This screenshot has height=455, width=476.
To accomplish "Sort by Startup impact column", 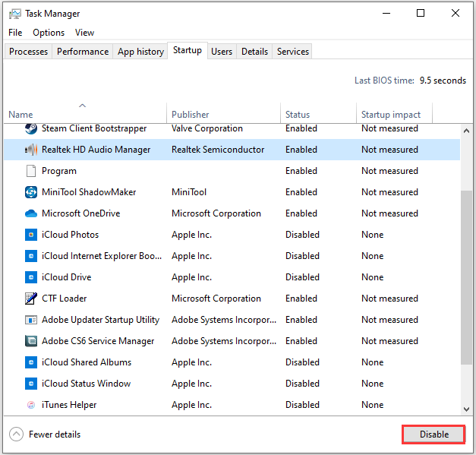I will point(391,115).
